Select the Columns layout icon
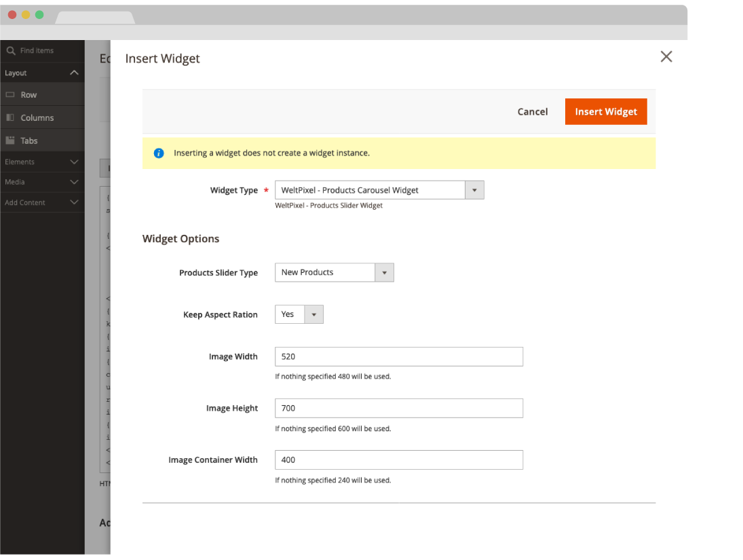The height and width of the screenshot is (560, 743). point(10,117)
